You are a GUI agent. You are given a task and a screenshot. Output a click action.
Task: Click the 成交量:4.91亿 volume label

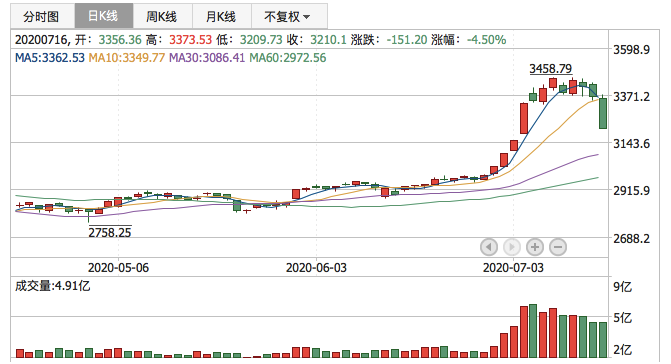(53, 286)
